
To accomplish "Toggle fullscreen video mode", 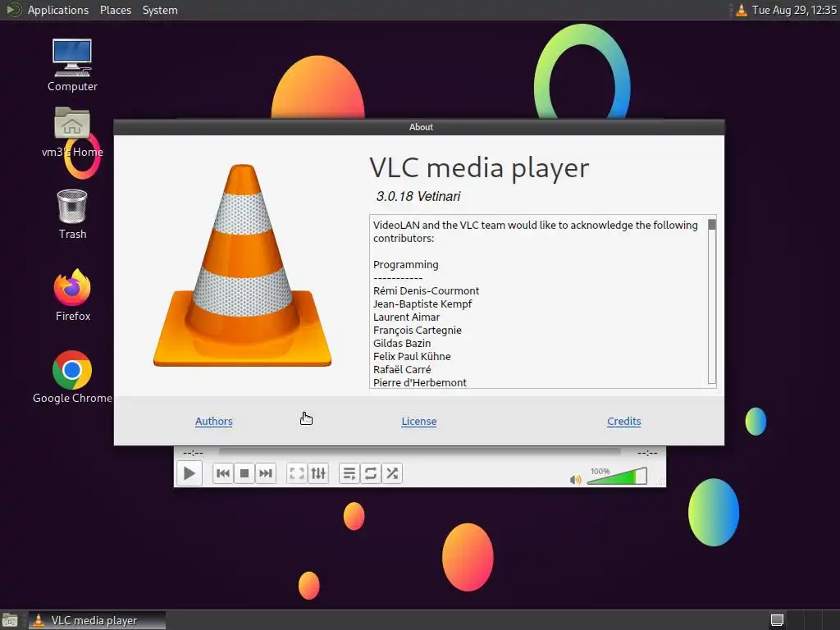I will (297, 473).
